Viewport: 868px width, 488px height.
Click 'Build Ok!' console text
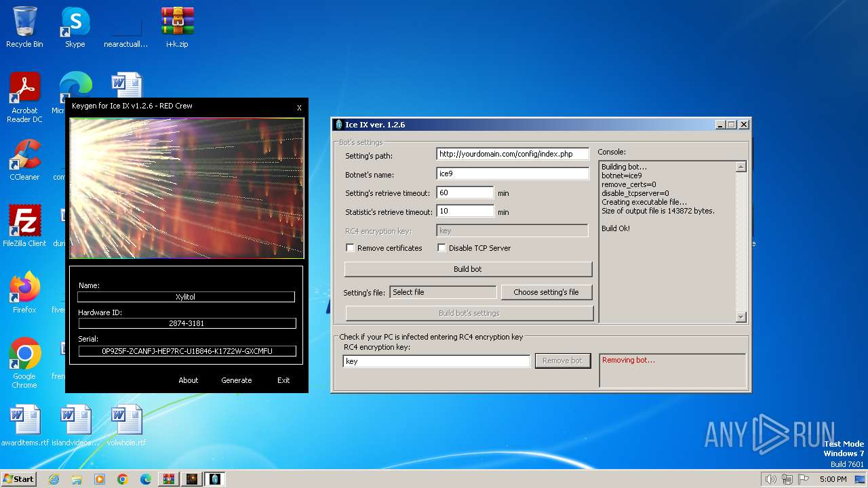click(x=616, y=228)
